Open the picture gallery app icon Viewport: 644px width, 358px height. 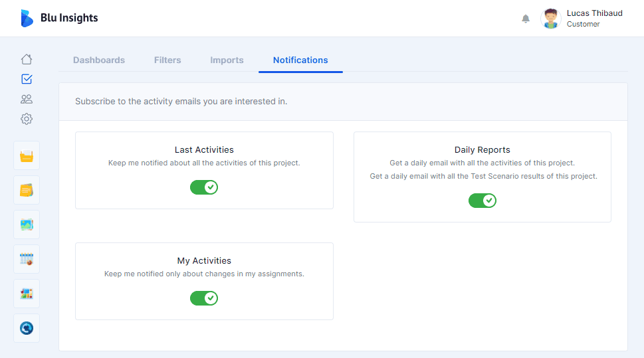[x=27, y=224]
